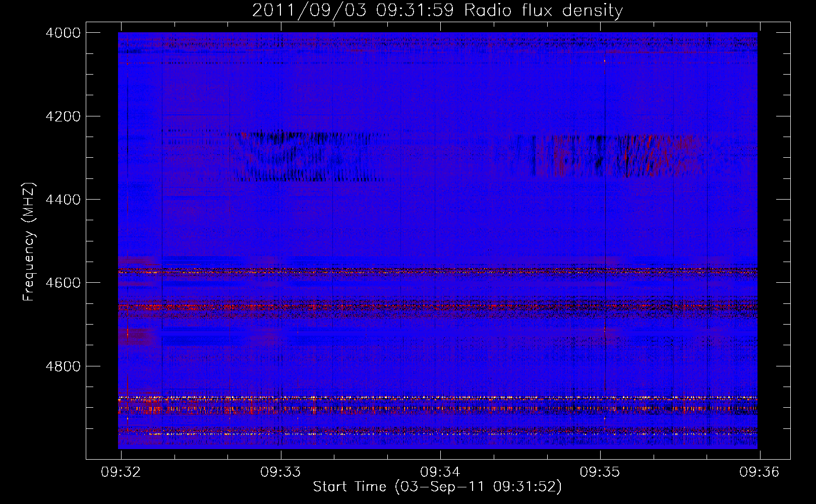Click the 09:36 time tick label
Screen dimensions: 816x504
pos(760,472)
